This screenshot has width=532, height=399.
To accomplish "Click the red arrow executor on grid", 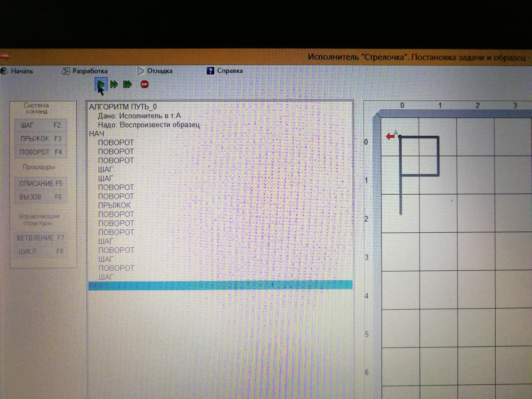I will pyautogui.click(x=390, y=136).
